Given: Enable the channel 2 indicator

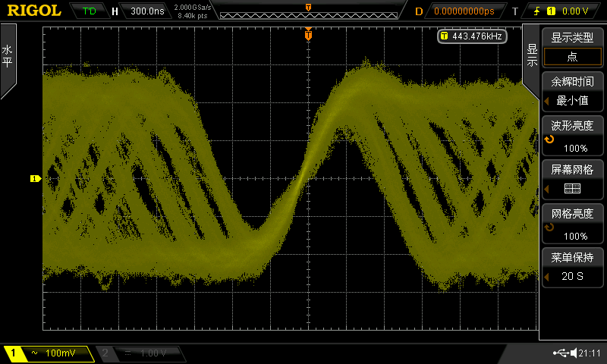Looking at the screenshot, I should coord(105,353).
